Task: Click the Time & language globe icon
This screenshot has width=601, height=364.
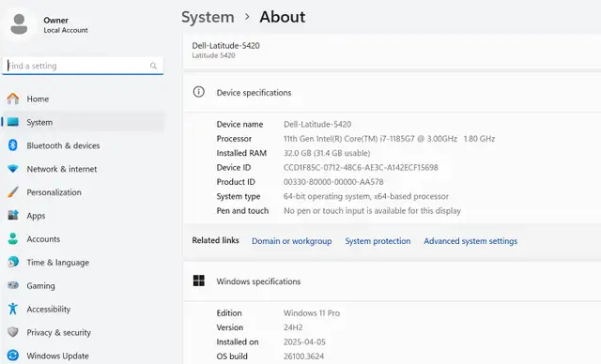Action: click(12, 262)
